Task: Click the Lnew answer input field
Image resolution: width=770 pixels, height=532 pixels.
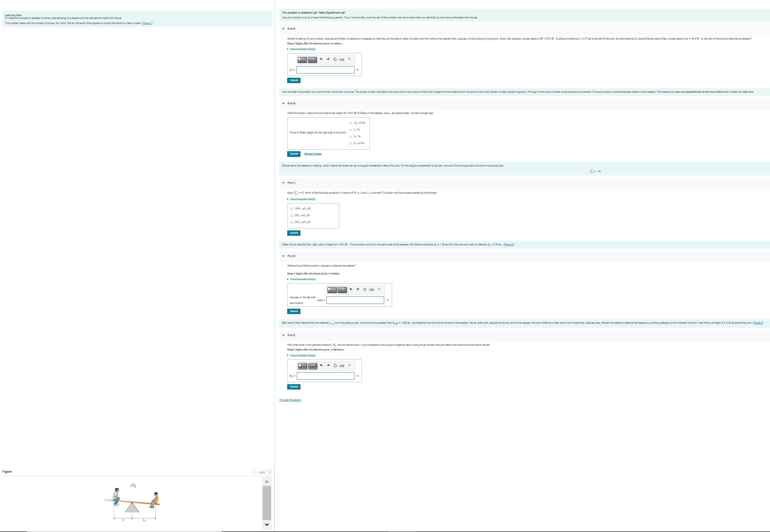Action: coord(355,300)
